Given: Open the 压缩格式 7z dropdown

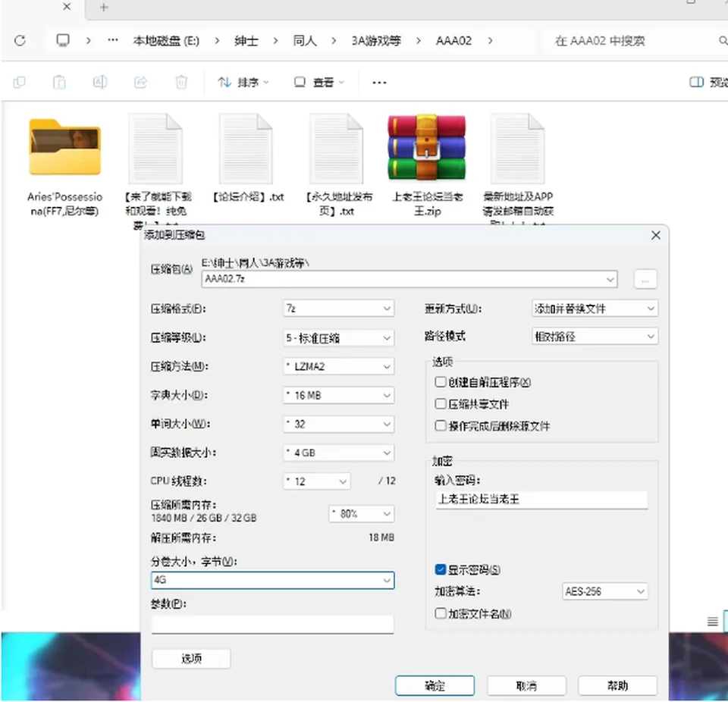Looking at the screenshot, I should coord(339,309).
